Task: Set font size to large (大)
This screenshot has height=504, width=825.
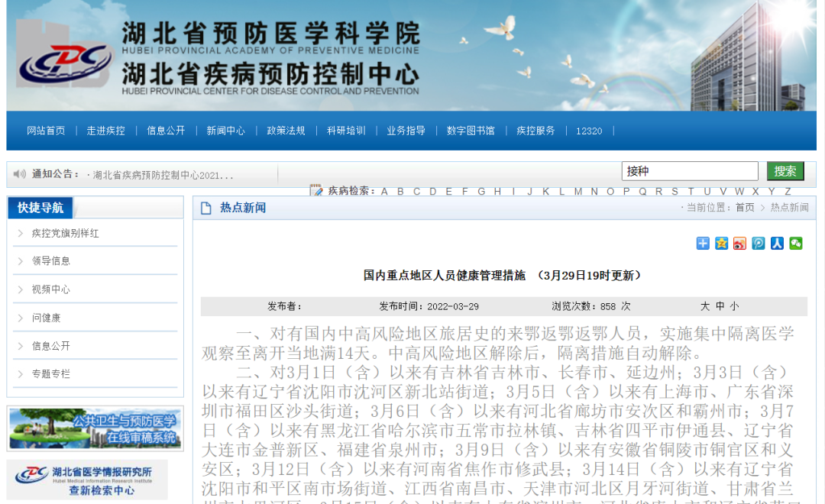Action: pos(705,306)
